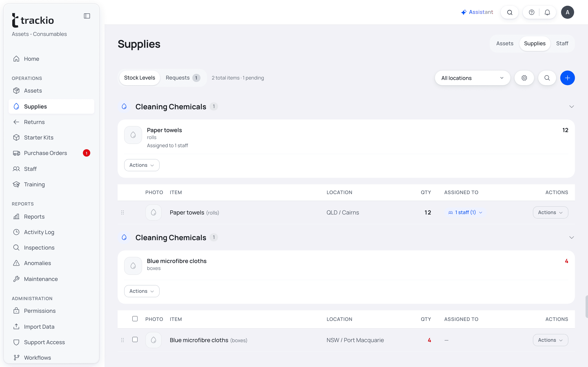Switch to the Requests tab
The image size is (588, 367).
click(183, 78)
